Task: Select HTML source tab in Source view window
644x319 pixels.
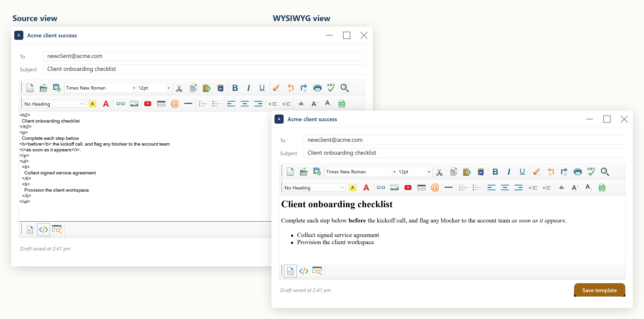Action: (44, 230)
